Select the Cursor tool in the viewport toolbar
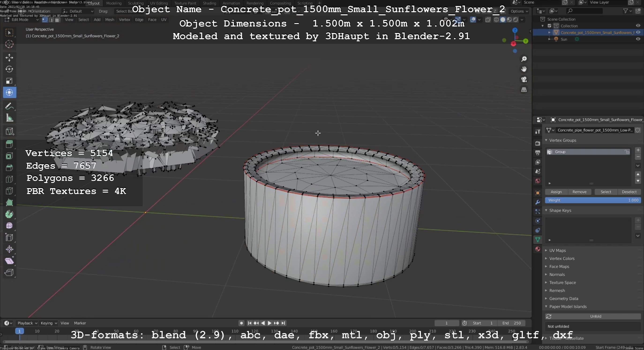This screenshot has width=644, height=350. click(x=9, y=44)
